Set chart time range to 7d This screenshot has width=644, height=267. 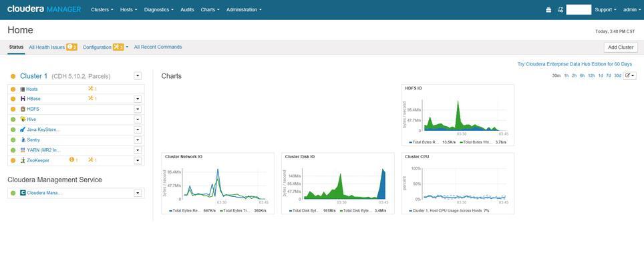(x=609, y=76)
